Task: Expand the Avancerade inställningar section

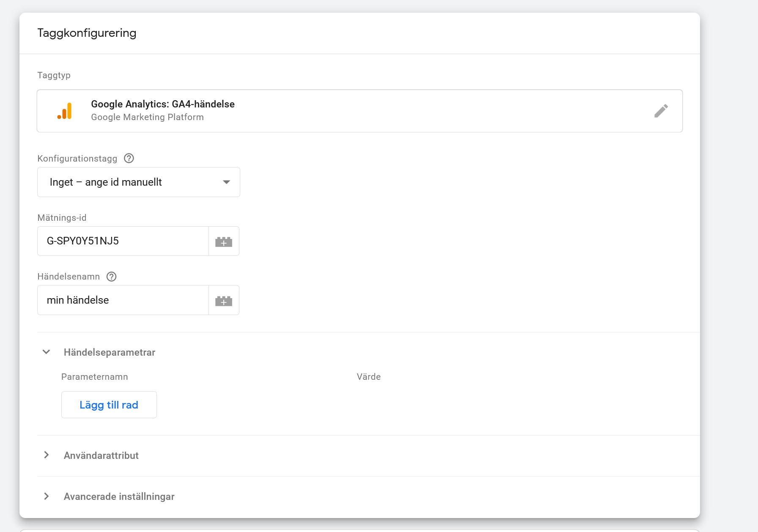Action: click(x=119, y=496)
